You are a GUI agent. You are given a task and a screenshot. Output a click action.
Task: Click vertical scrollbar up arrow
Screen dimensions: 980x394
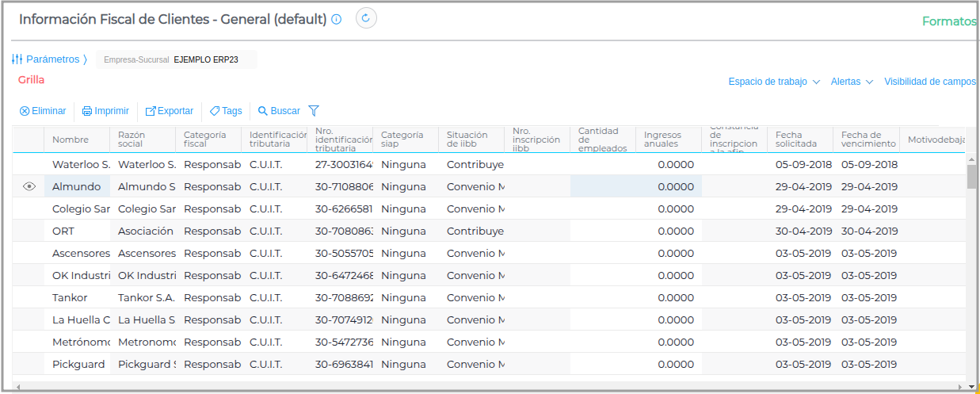[972, 159]
